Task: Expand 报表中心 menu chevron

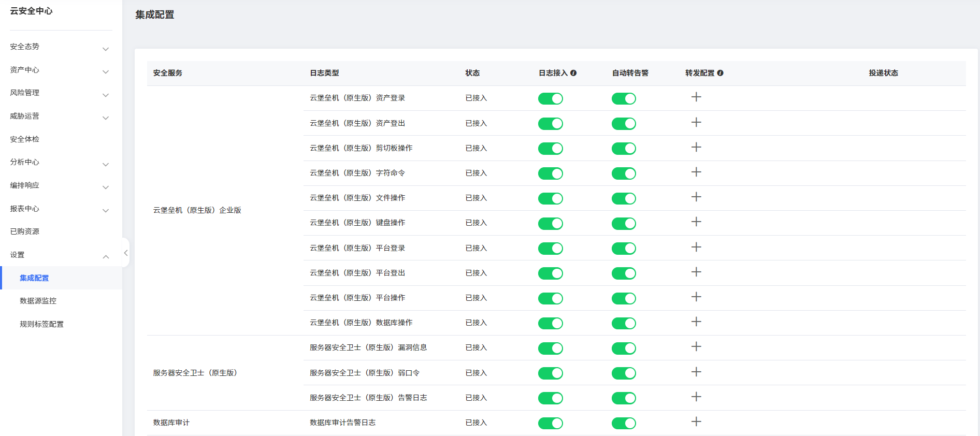Action: 106,211
